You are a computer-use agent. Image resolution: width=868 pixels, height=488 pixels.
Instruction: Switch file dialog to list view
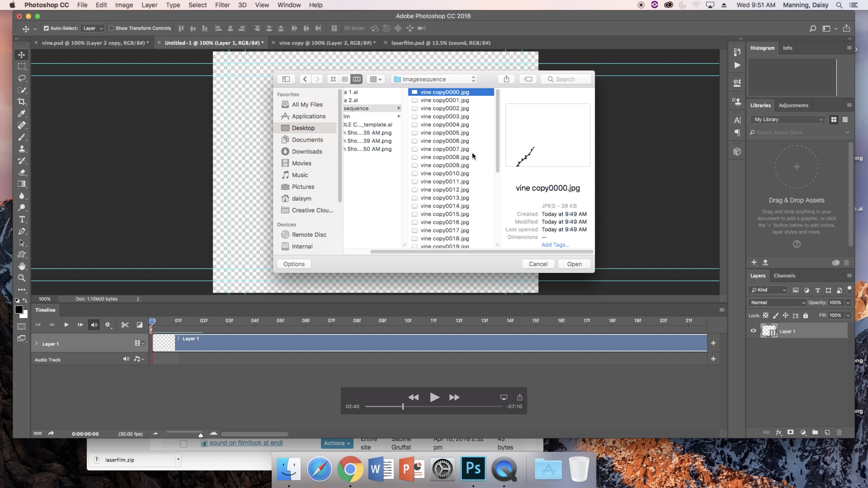[345, 79]
